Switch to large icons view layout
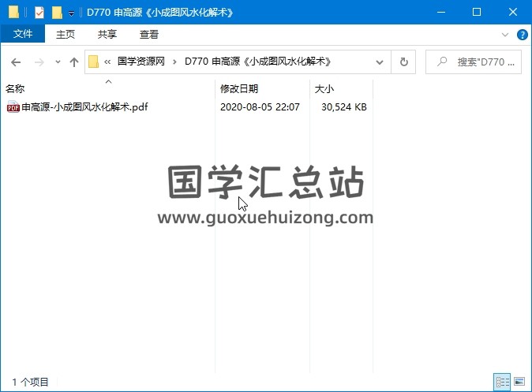This screenshot has height=392, width=532. coord(519,382)
